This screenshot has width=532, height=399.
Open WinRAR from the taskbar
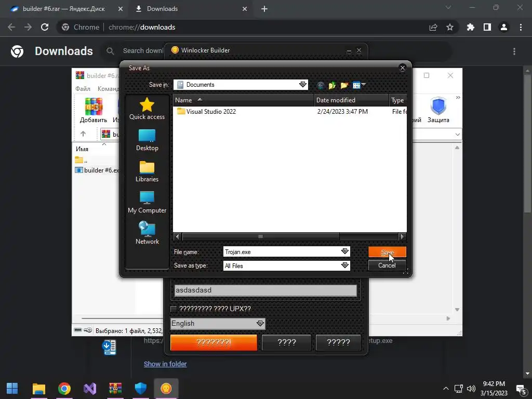click(x=115, y=389)
